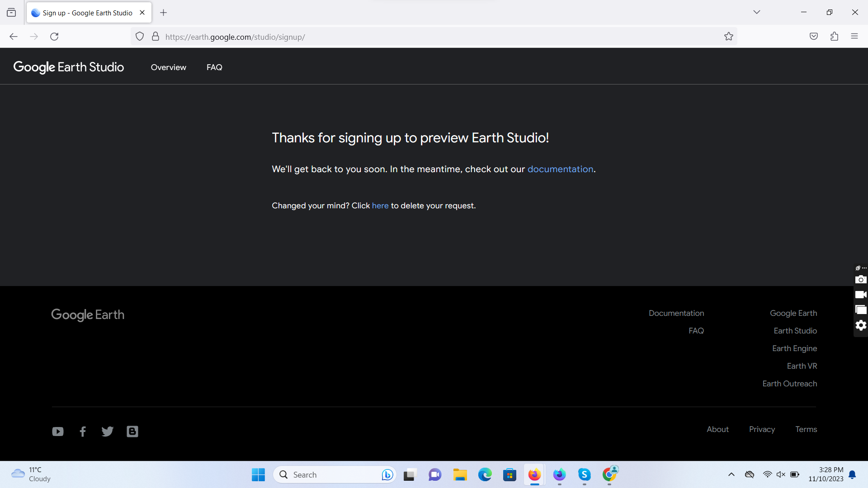This screenshot has width=868, height=488.
Task: Switch to the Sign up browser tab
Action: (86, 12)
